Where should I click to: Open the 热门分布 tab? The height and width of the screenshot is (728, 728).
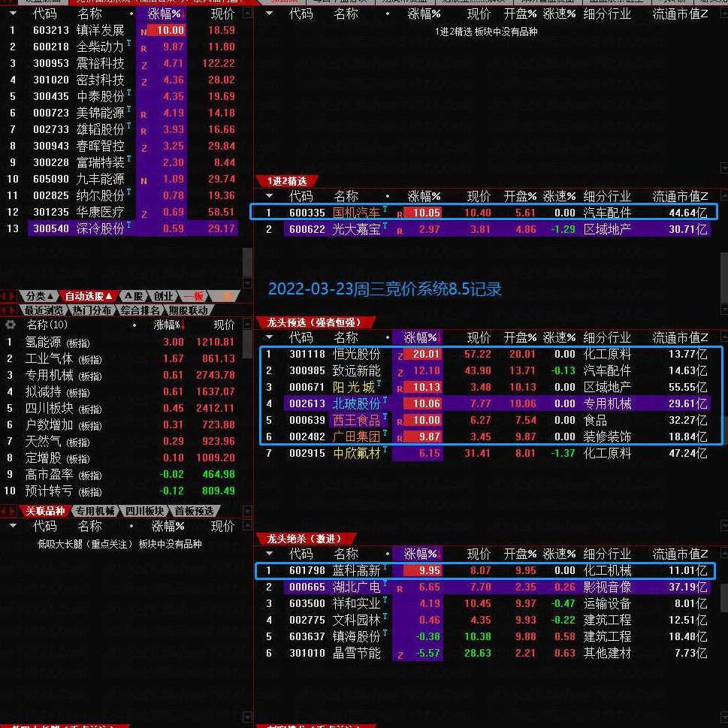coord(92,310)
